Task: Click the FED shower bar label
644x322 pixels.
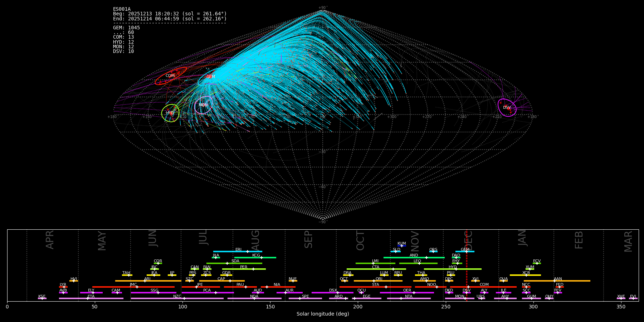Action: [x=560, y=285]
